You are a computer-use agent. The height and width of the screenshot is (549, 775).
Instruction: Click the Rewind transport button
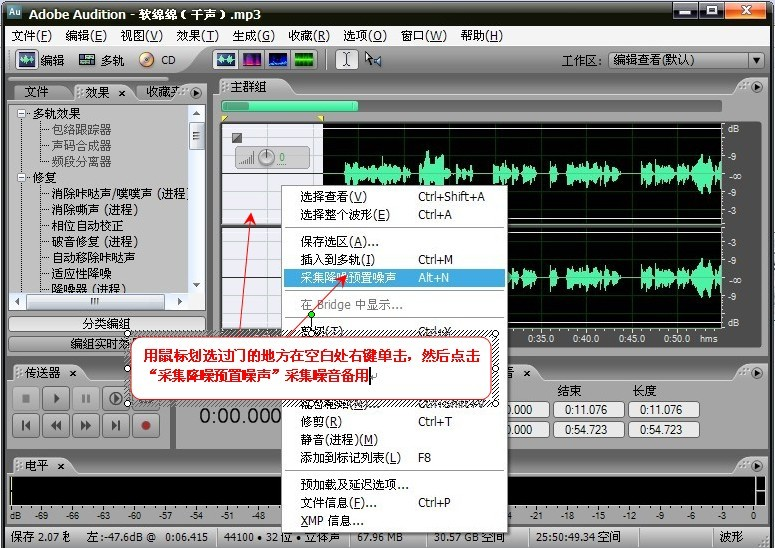[x=56, y=425]
